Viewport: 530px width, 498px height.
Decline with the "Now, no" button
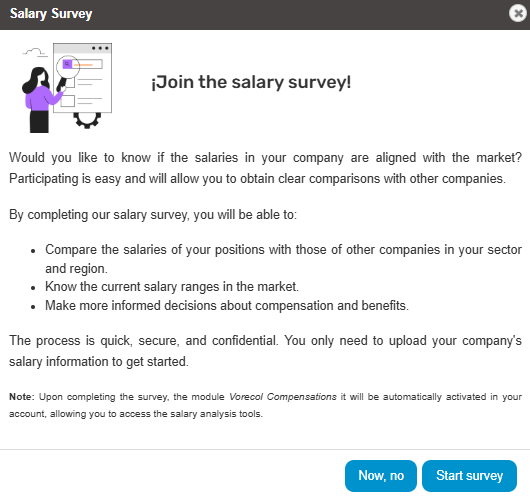381,475
